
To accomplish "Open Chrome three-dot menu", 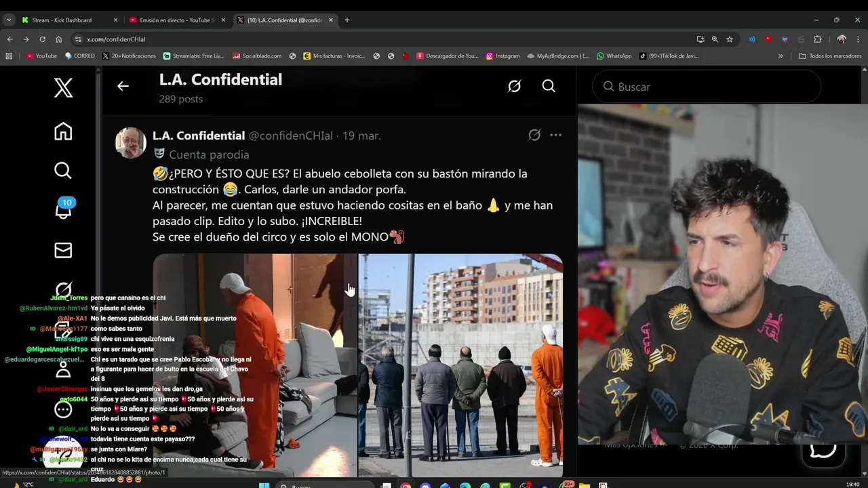I will [857, 39].
